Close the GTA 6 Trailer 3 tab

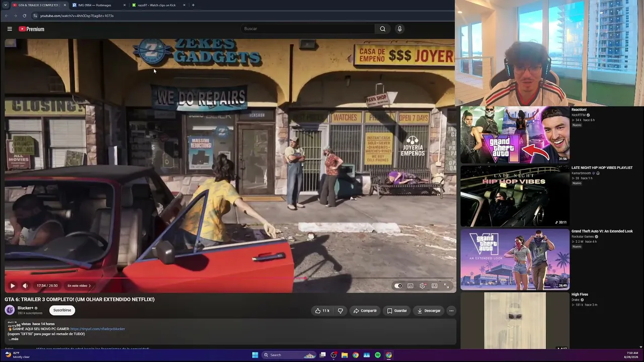65,5
